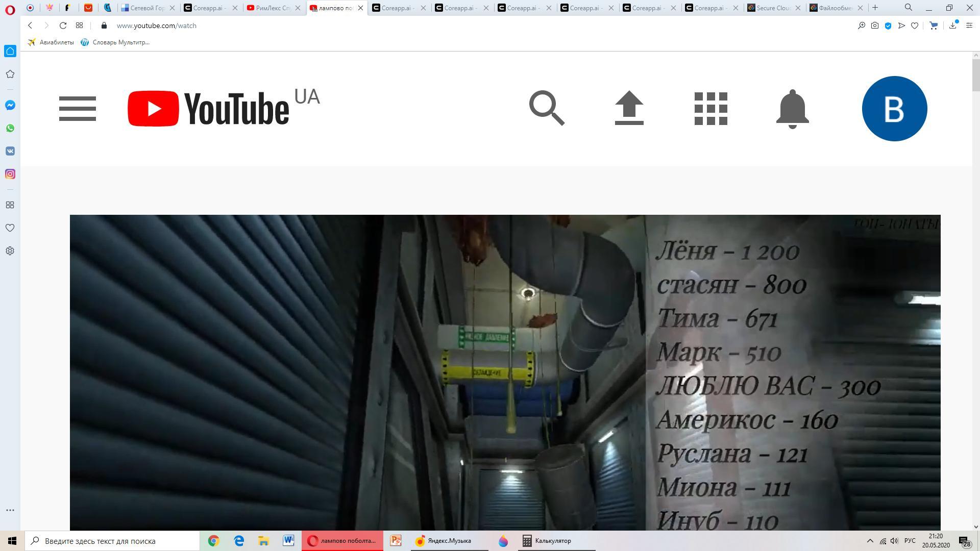Click the padlock site security icon
Image resolution: width=980 pixels, height=551 pixels.
tap(104, 26)
